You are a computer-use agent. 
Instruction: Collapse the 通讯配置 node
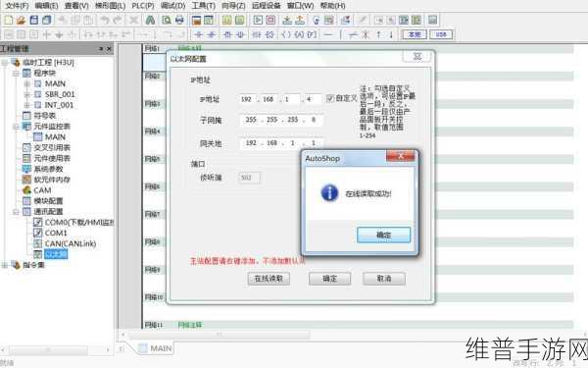(16, 212)
